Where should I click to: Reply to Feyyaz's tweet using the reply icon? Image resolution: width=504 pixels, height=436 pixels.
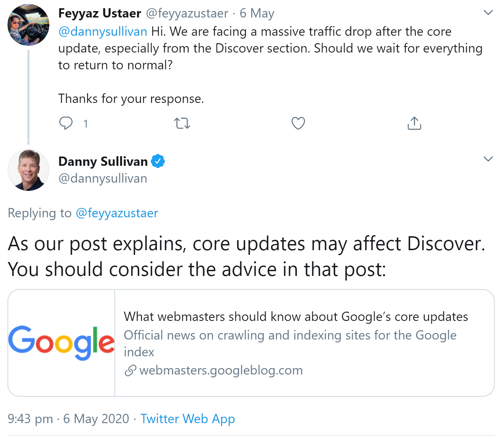click(x=66, y=123)
